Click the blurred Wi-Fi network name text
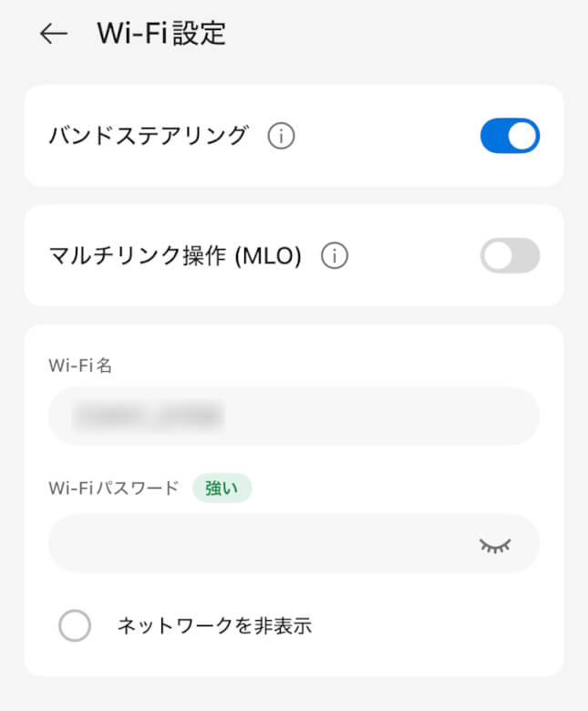The height and width of the screenshot is (711, 588). 150,416
